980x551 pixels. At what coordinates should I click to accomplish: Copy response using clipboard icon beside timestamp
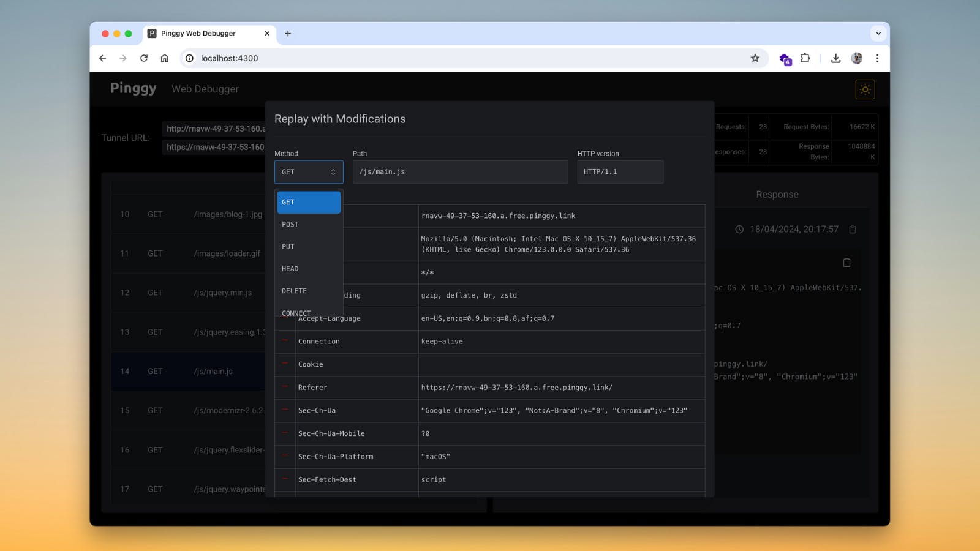click(x=852, y=230)
